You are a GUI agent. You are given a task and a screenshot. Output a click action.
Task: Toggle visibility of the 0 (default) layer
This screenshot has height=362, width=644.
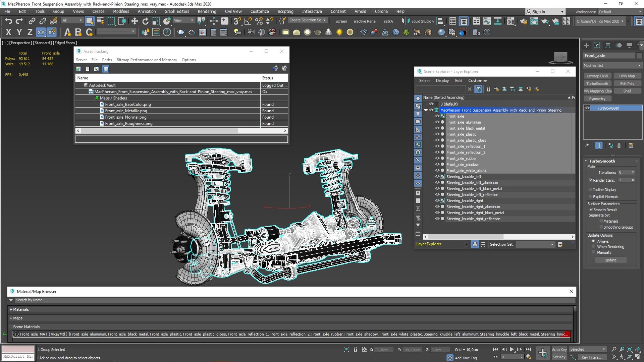pos(431,104)
